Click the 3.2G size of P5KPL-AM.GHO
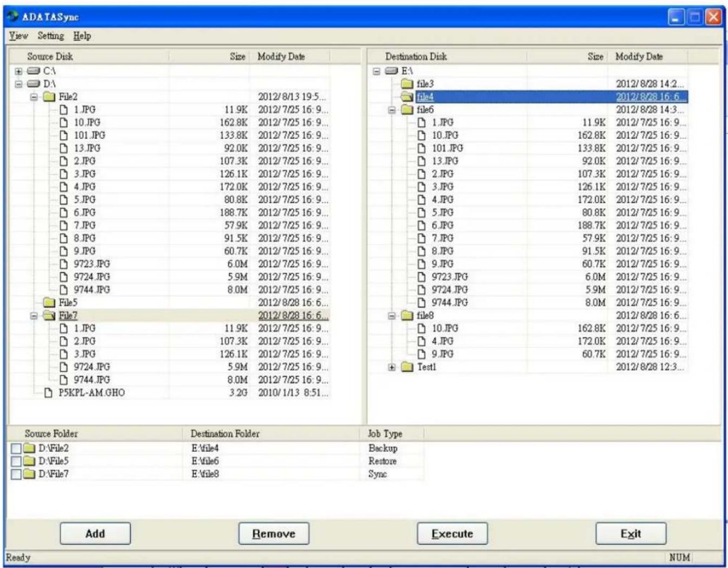728x568 pixels. [239, 393]
